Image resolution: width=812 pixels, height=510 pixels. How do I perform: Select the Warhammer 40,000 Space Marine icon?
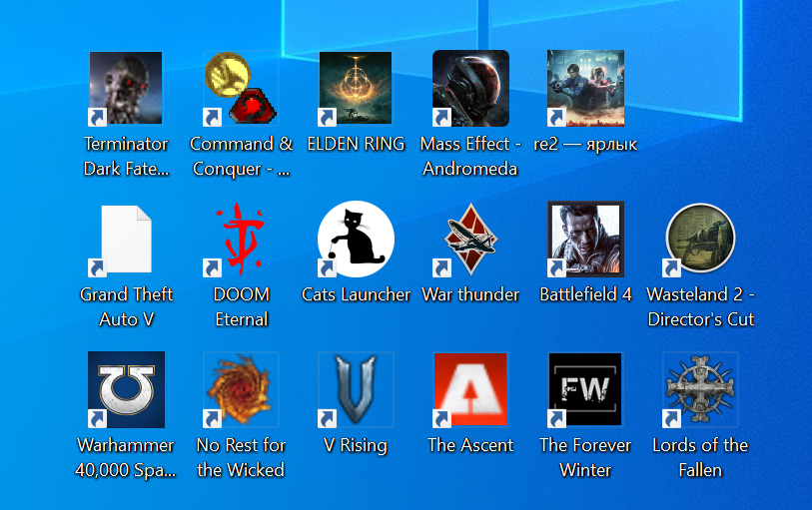(x=126, y=390)
